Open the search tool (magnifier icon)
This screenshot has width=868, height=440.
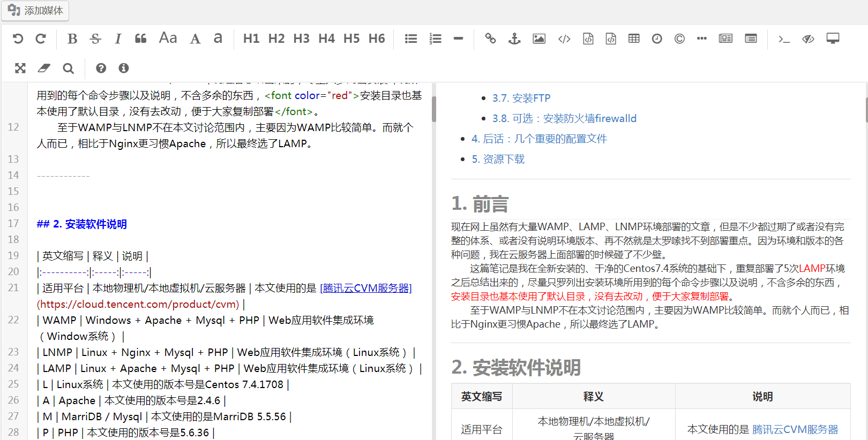[68, 68]
